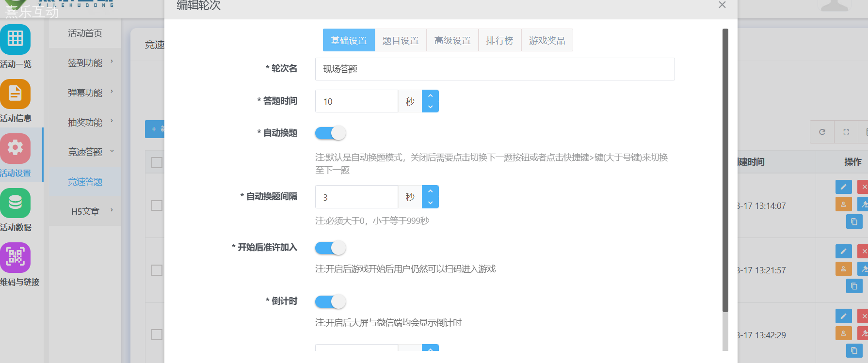Toggle the 自动换题 switch
This screenshot has width=868, height=363.
coord(330,133)
